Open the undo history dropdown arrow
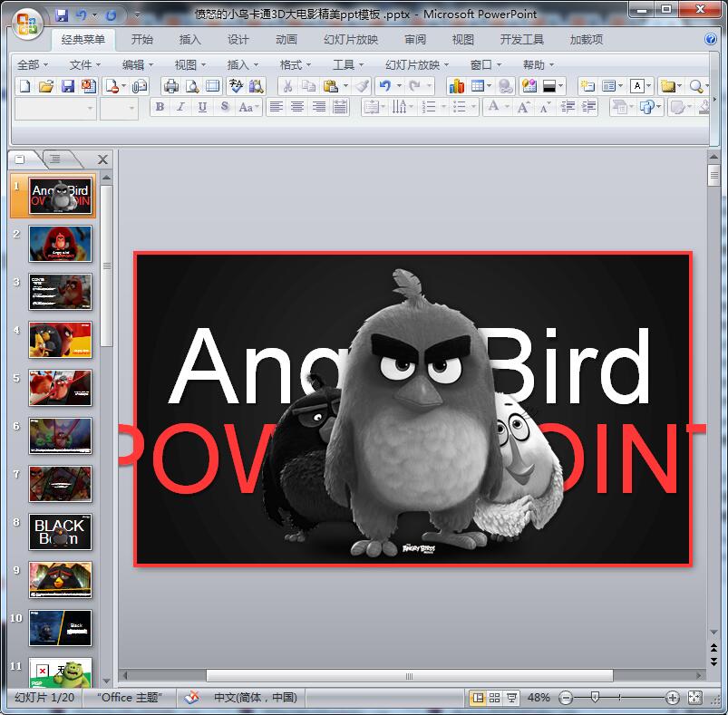Viewport: 728px width, 715px height. click(x=399, y=86)
